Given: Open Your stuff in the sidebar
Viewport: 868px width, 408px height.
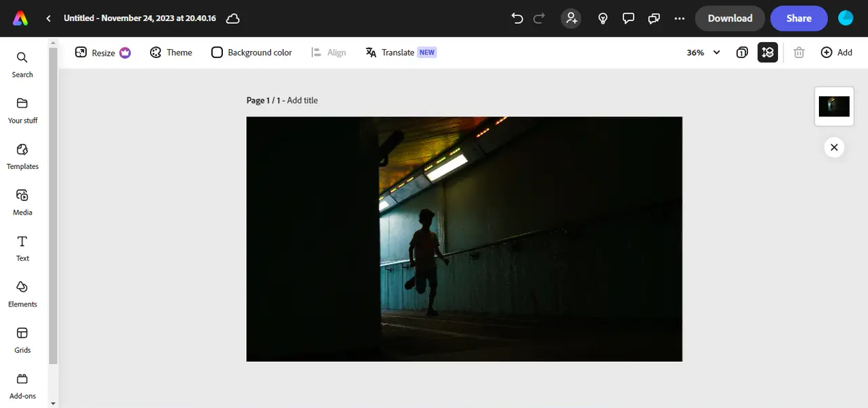Looking at the screenshot, I should (23, 110).
